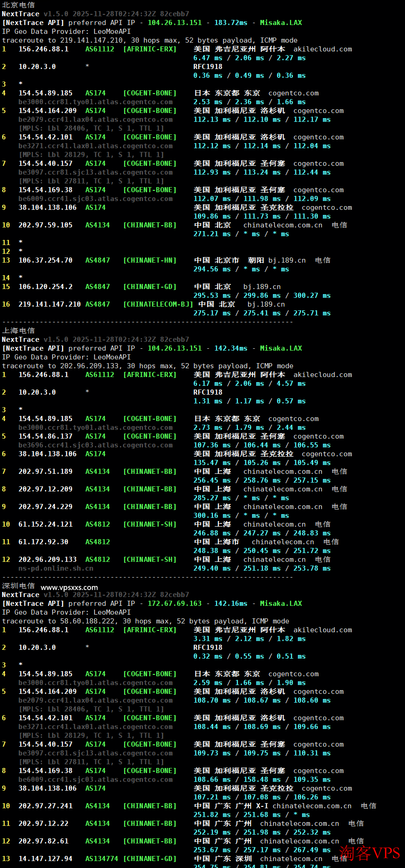The image size is (405, 868).
Task: Click hop IP 202.97.12.22
Action: [44, 824]
